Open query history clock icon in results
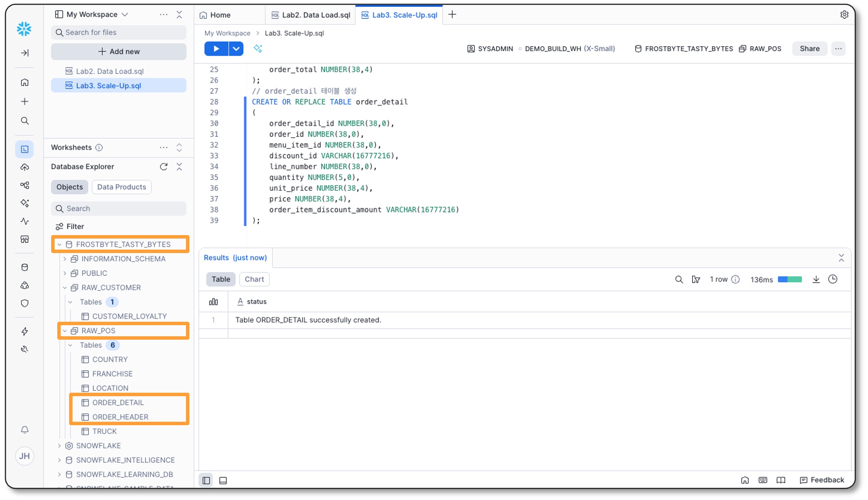 coord(833,279)
